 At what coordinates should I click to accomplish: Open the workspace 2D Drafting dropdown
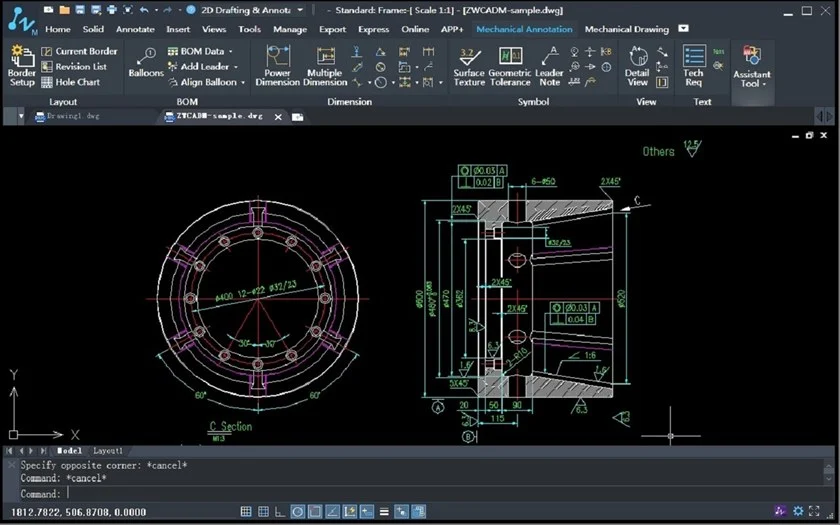(x=299, y=10)
